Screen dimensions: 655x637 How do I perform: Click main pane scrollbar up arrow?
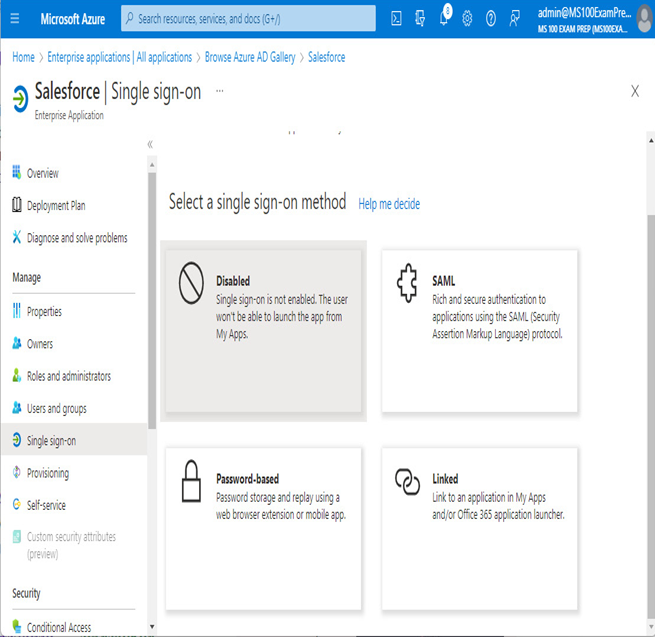pos(651,141)
